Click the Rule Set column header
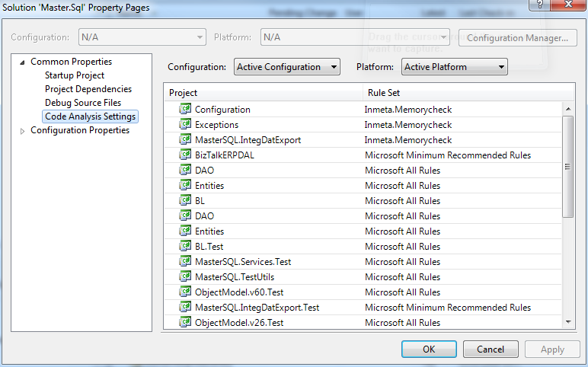 pyautogui.click(x=468, y=93)
